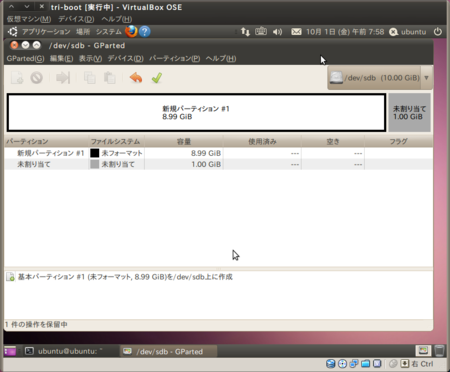
Task: Open VirtualBox 仮想マシン(M) menu
Action: pyautogui.click(x=29, y=19)
